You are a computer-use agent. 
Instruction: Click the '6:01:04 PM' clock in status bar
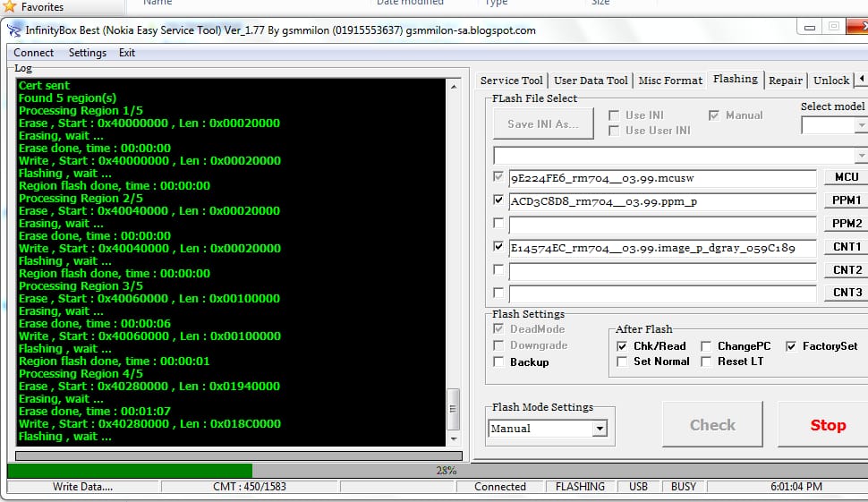point(796,487)
